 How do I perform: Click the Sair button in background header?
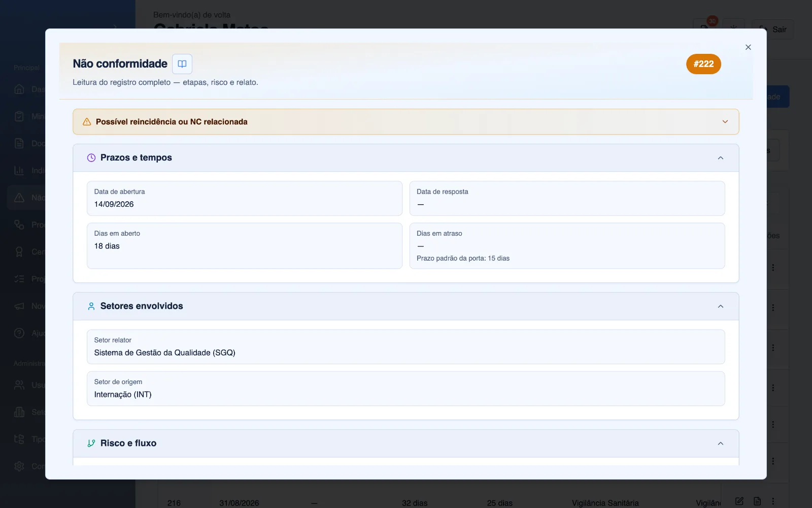773,29
